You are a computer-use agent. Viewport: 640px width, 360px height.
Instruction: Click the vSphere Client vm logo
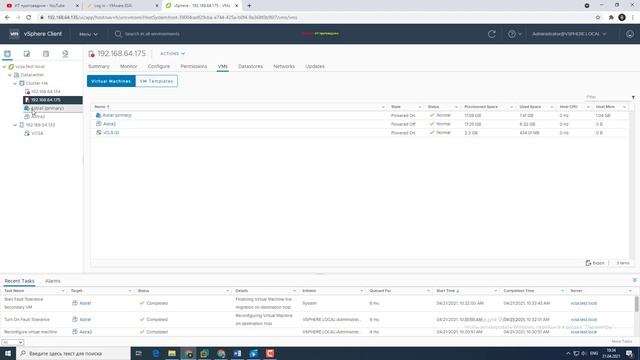pyautogui.click(x=14, y=34)
